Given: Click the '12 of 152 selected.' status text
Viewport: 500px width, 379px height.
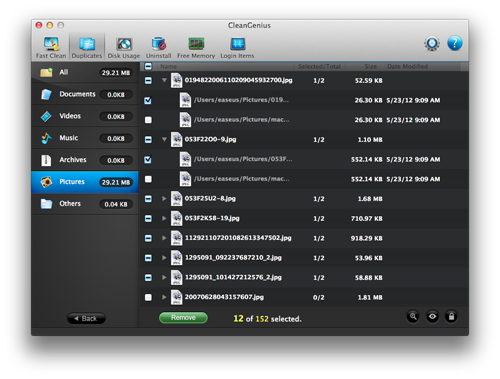Looking at the screenshot, I should click(x=267, y=319).
